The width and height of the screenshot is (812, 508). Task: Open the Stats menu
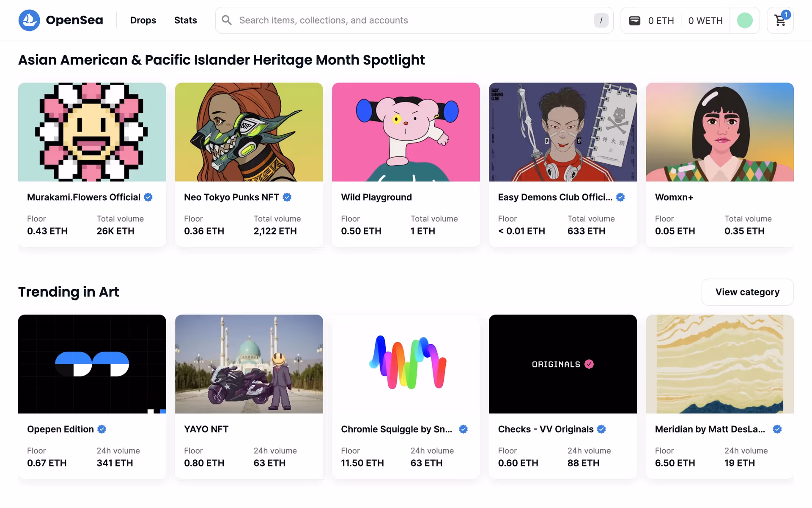coord(185,20)
